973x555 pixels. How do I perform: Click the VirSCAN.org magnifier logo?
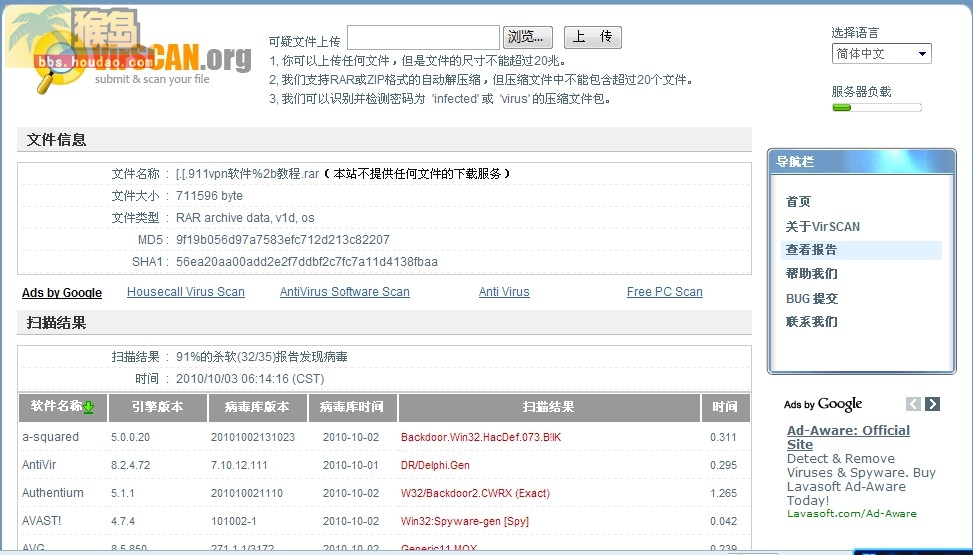coord(143,59)
